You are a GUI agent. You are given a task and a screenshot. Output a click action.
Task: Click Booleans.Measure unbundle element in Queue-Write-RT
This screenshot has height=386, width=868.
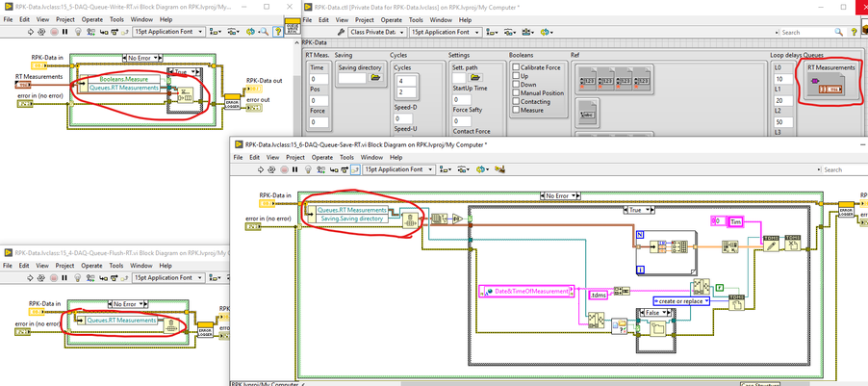(124, 79)
